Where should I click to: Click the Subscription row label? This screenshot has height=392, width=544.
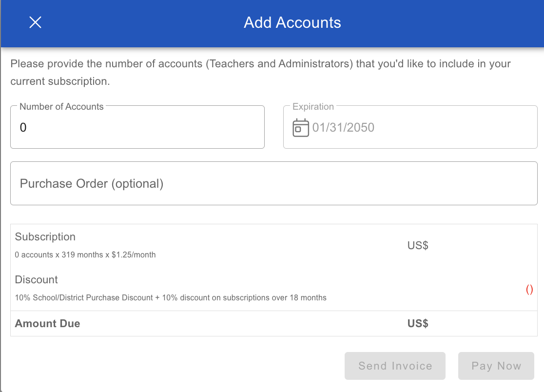click(45, 237)
